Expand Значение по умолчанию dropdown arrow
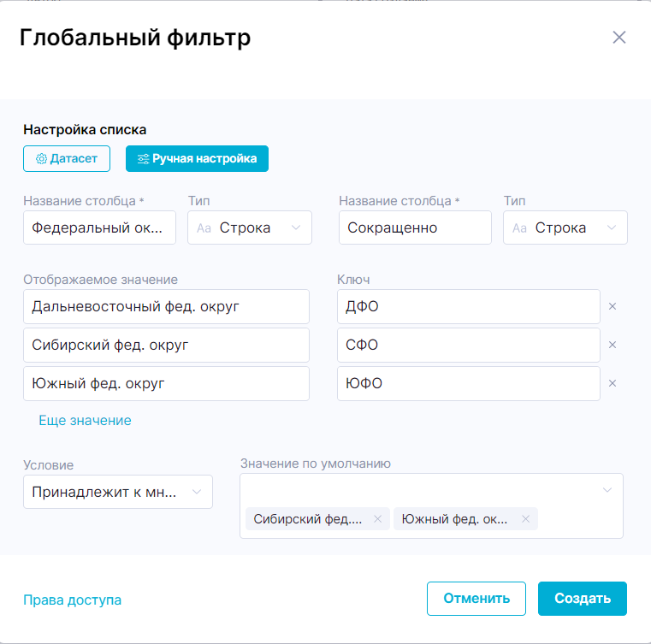Image resolution: width=651 pixels, height=644 pixels. (x=607, y=490)
